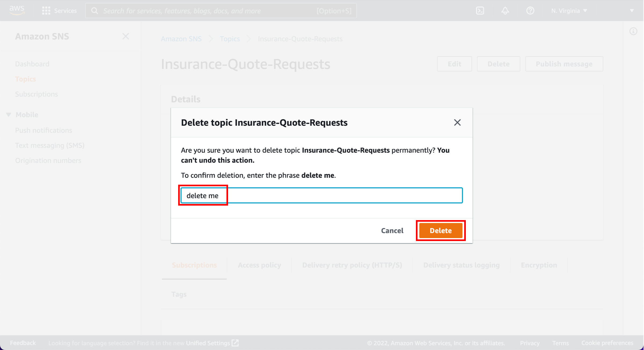The height and width of the screenshot is (350, 644).
Task: Open the Services grid menu icon
Action: 46,11
